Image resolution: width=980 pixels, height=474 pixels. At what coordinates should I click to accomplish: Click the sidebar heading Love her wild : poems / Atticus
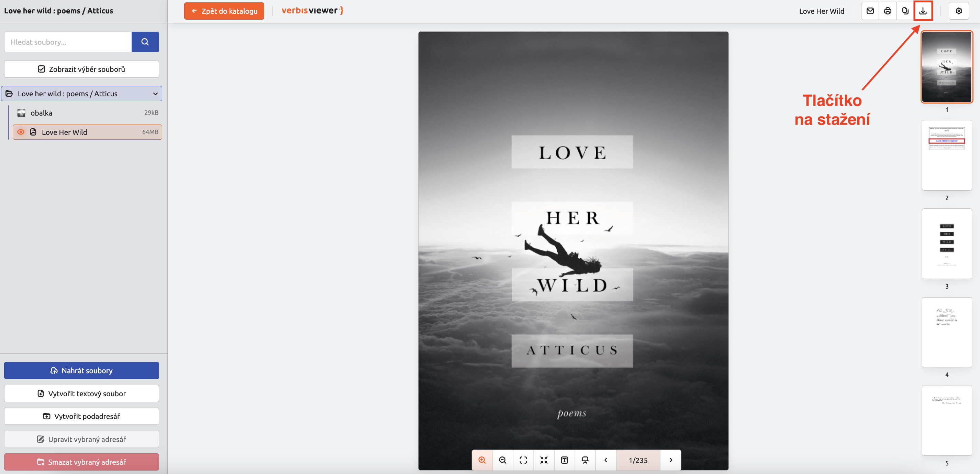(x=58, y=11)
